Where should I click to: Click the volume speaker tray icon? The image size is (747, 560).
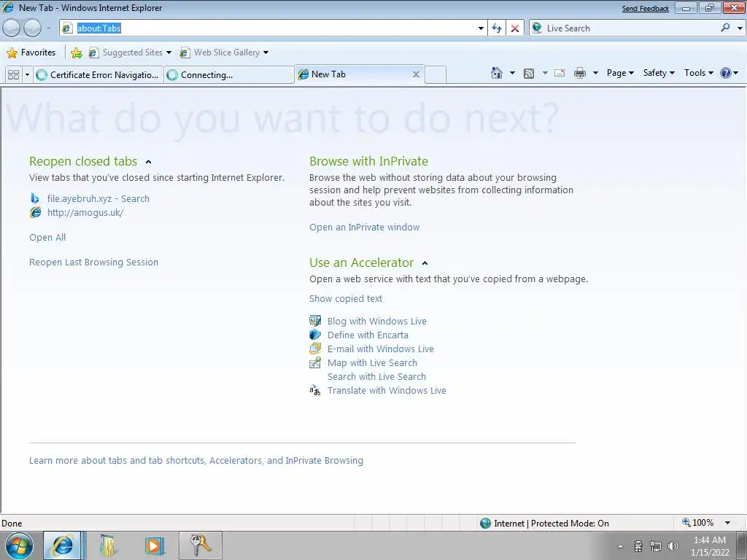click(673, 546)
